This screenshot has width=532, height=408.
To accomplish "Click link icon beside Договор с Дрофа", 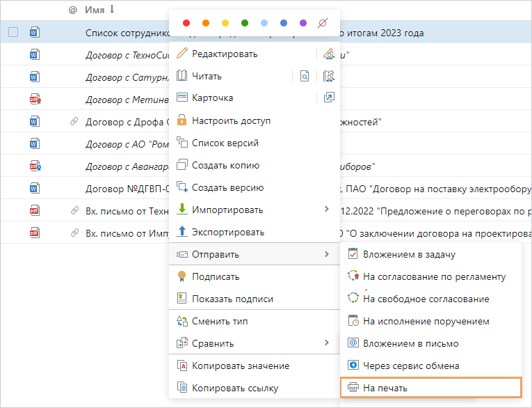I will tap(74, 122).
